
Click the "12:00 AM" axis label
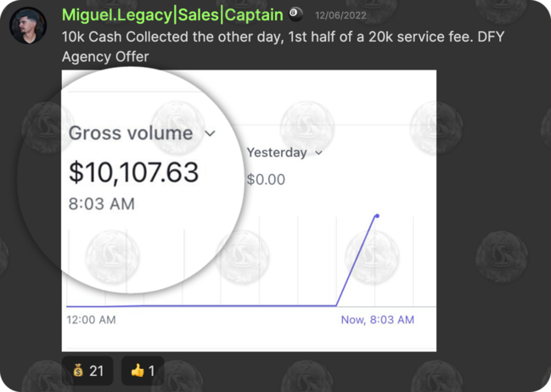91,320
